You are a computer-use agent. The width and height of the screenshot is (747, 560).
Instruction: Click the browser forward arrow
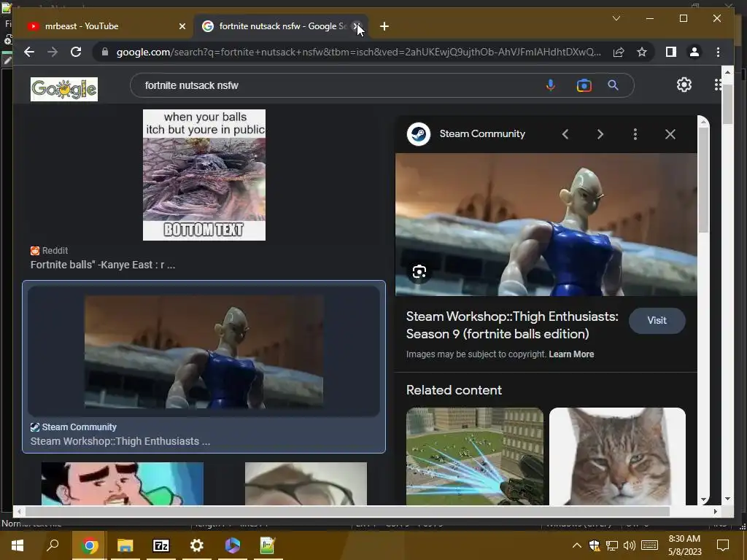pos(53,52)
